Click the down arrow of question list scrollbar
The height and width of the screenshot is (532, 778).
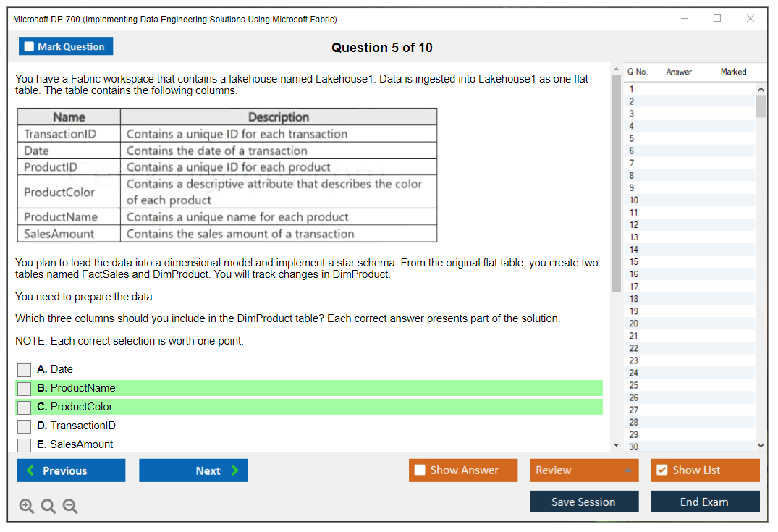(761, 444)
